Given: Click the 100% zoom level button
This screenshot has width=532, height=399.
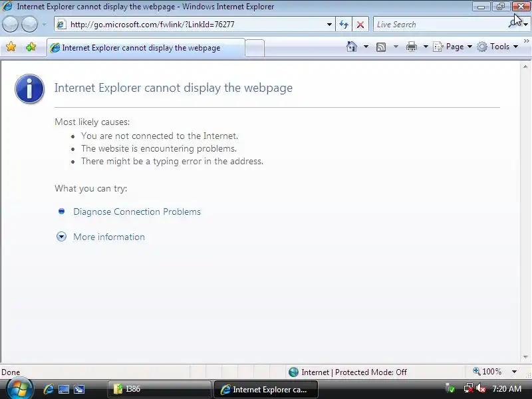Looking at the screenshot, I should pyautogui.click(x=487, y=372).
